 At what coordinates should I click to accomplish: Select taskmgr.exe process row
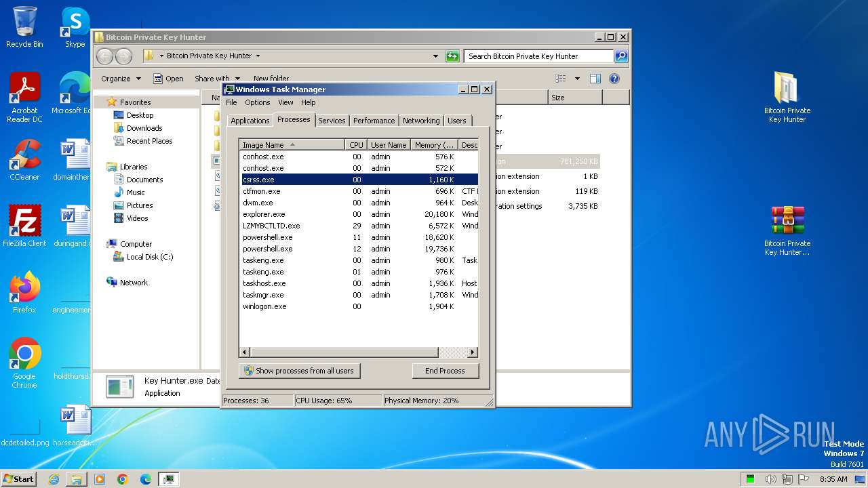(359, 295)
